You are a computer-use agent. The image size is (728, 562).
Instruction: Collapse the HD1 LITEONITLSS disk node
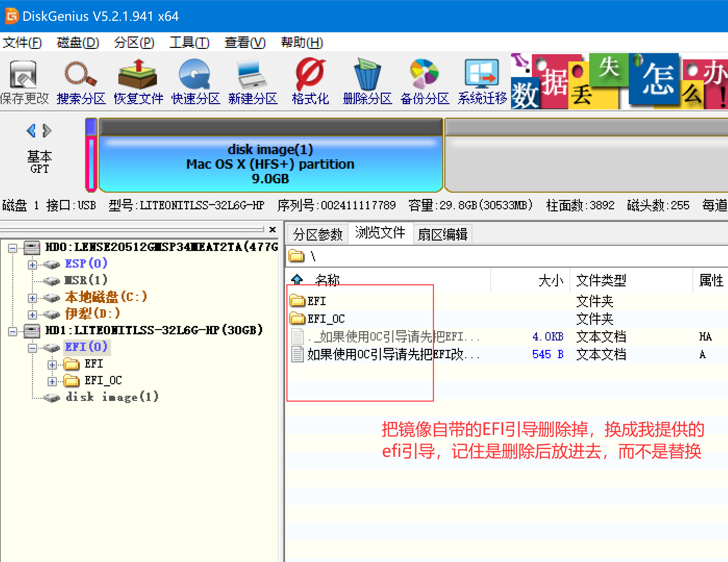pyautogui.click(x=13, y=332)
